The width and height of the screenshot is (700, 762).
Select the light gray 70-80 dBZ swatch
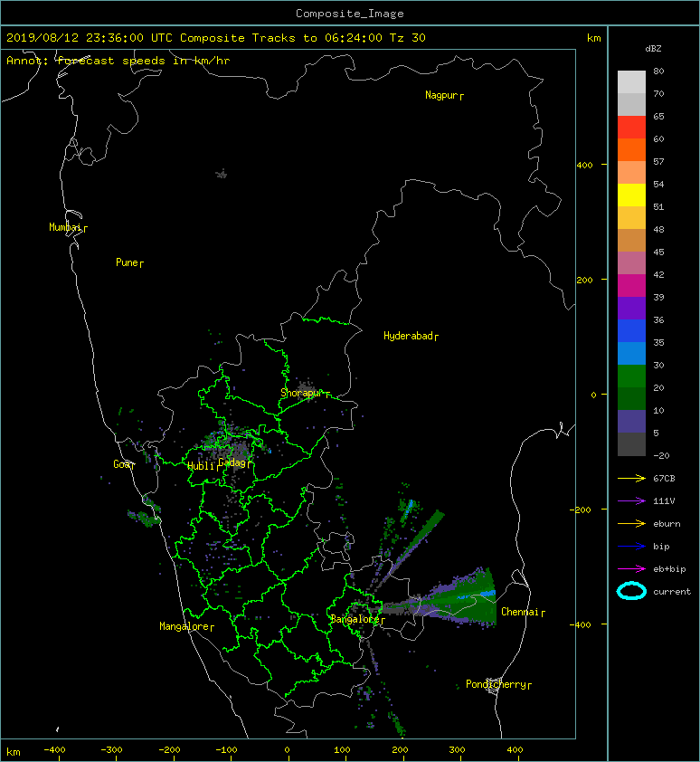pos(631,81)
